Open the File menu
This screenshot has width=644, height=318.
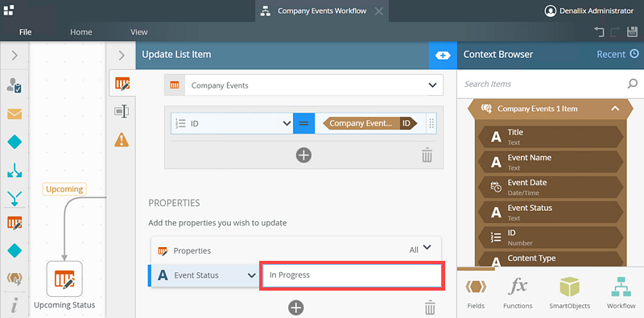coord(26,32)
